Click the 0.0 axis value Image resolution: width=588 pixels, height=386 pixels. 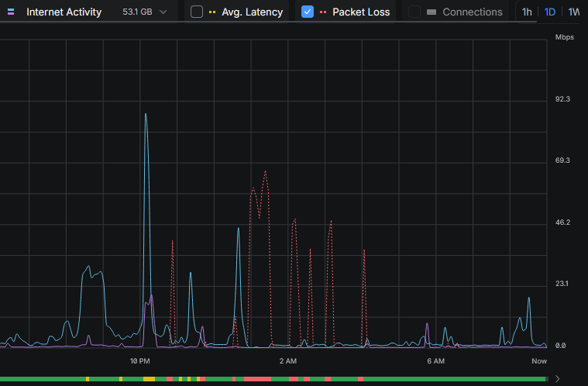[x=560, y=346]
